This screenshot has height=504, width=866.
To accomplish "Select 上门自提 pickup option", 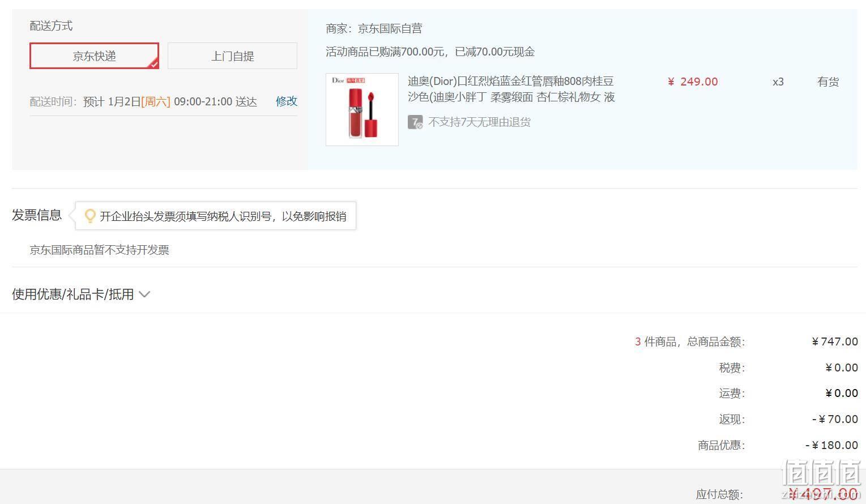I will coord(232,56).
